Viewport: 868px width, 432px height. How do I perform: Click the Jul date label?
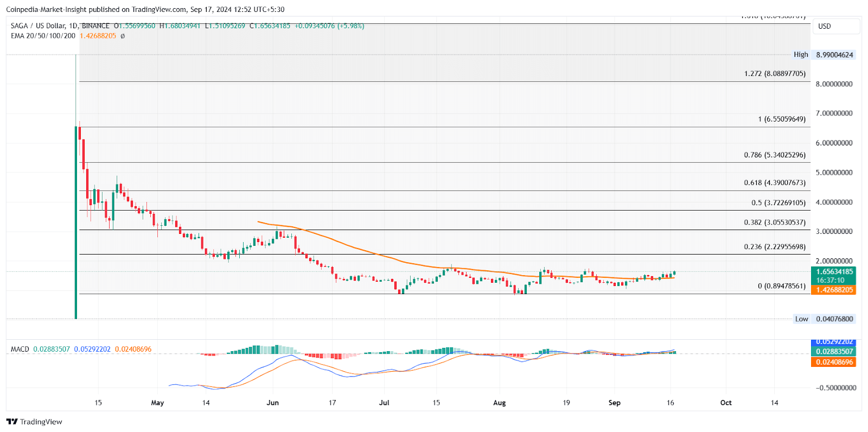pyautogui.click(x=384, y=403)
